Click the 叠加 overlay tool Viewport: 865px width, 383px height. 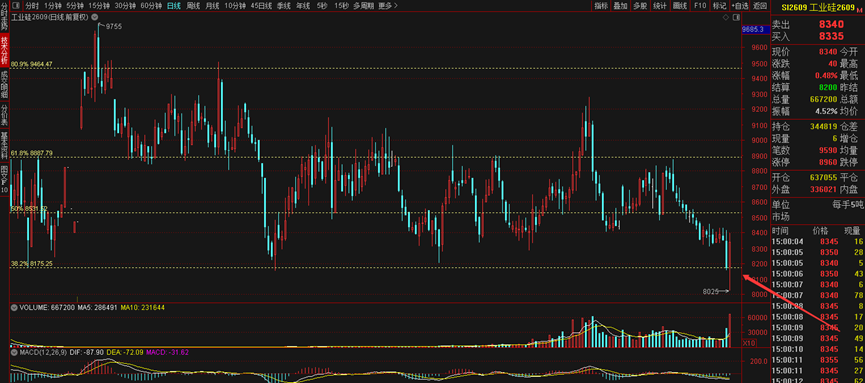click(621, 6)
